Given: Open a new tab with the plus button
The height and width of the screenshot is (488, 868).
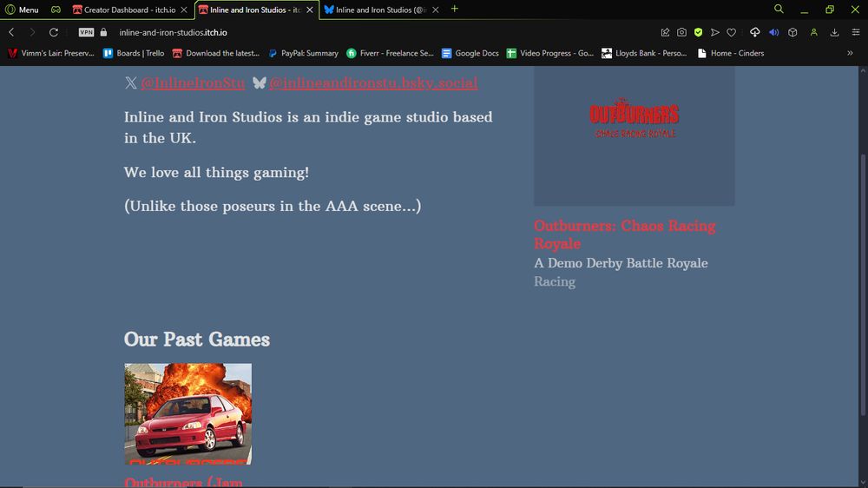Looking at the screenshot, I should (455, 9).
